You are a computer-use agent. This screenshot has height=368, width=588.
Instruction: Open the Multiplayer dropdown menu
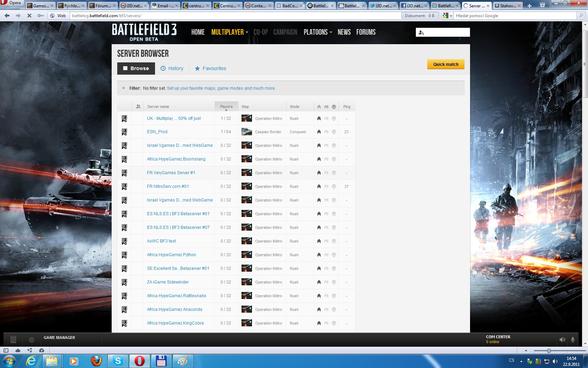pyautogui.click(x=230, y=32)
